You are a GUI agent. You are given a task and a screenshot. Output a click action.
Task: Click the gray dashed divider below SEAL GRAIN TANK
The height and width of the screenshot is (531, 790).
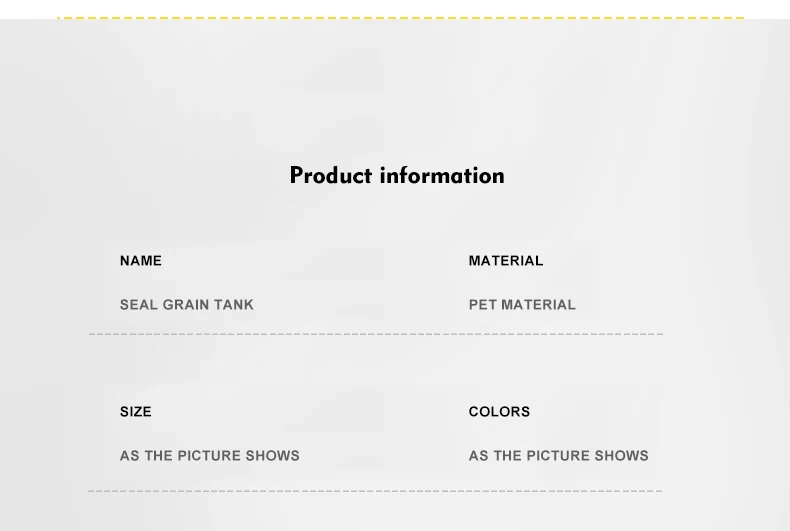coord(376,334)
